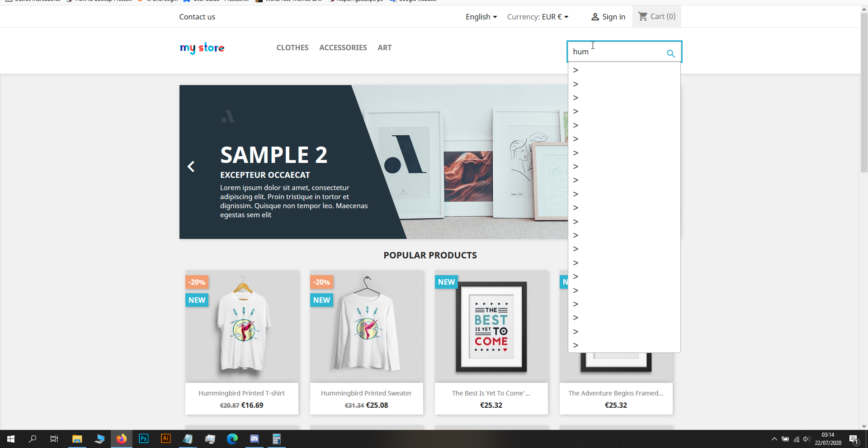The width and height of the screenshot is (868, 448).
Task: Open File Explorer from the taskbar
Action: (x=77, y=439)
